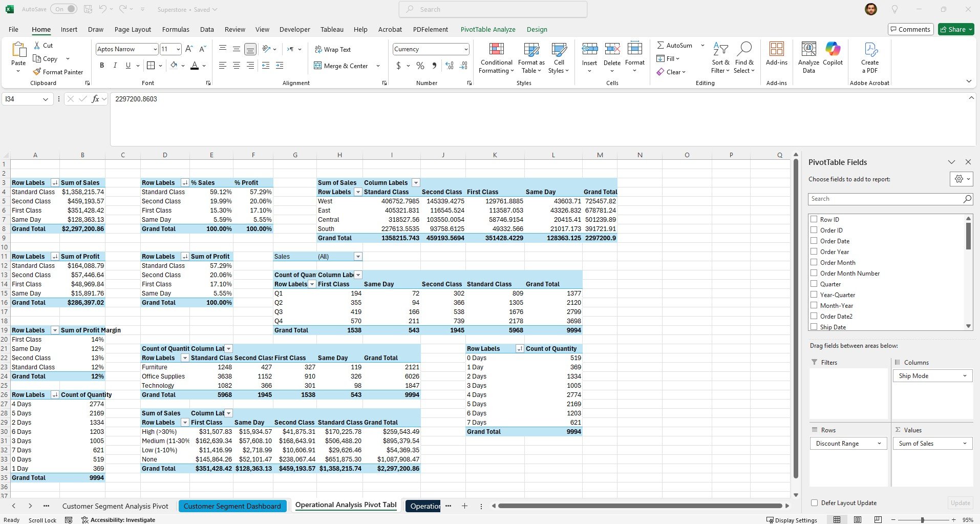Expand the Ship Mode columns field dropdown
This screenshot has height=524, width=980.
[x=965, y=376]
